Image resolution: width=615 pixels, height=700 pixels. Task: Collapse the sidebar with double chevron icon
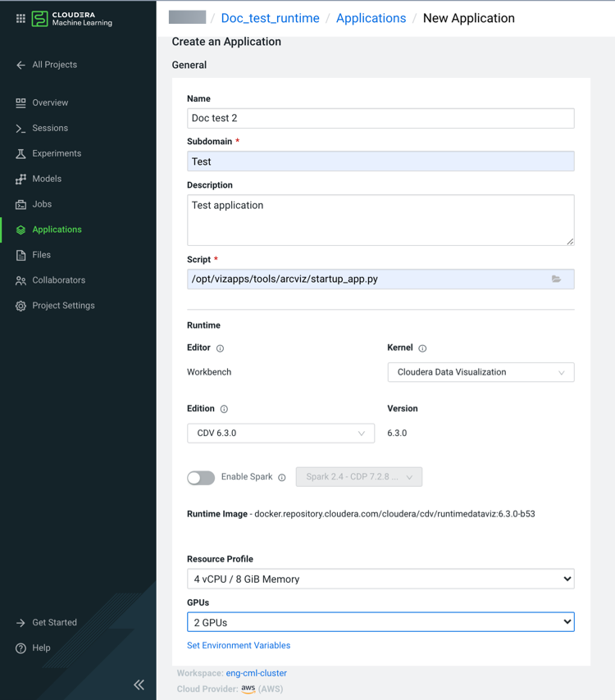(139, 684)
